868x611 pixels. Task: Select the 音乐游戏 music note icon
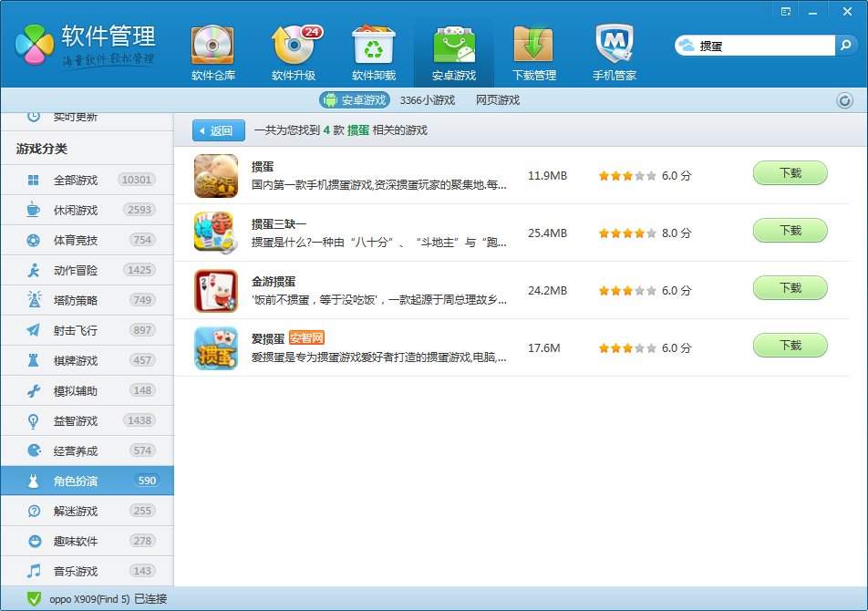[x=33, y=571]
